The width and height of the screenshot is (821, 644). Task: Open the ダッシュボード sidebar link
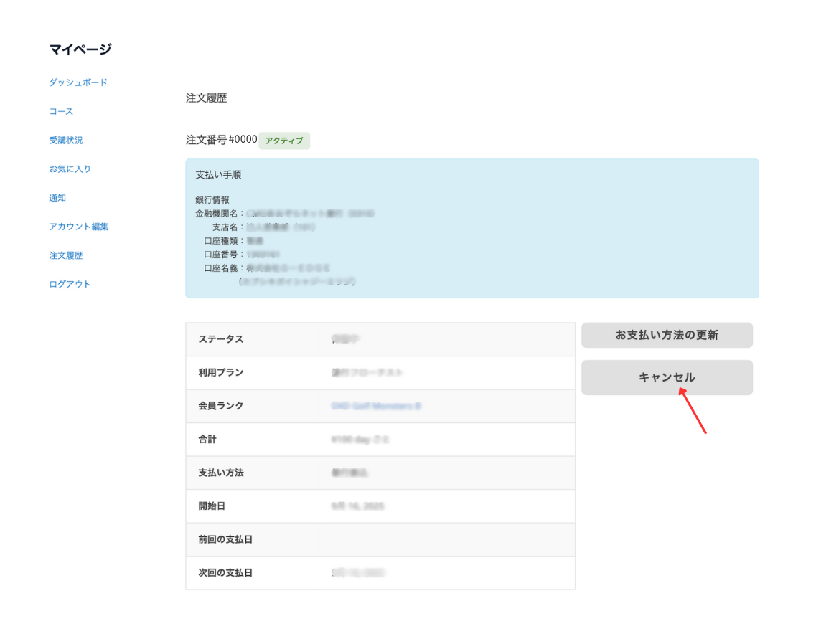(78, 82)
